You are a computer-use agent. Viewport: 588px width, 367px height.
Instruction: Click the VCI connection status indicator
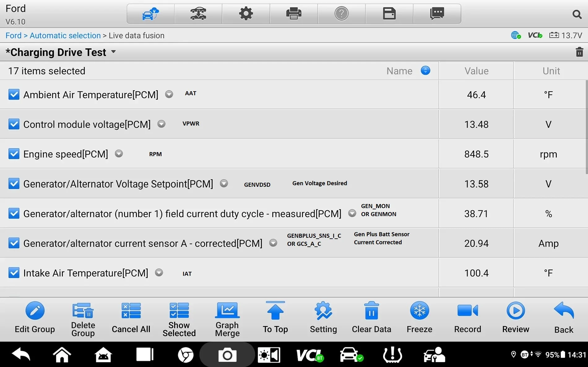pyautogui.click(x=535, y=35)
